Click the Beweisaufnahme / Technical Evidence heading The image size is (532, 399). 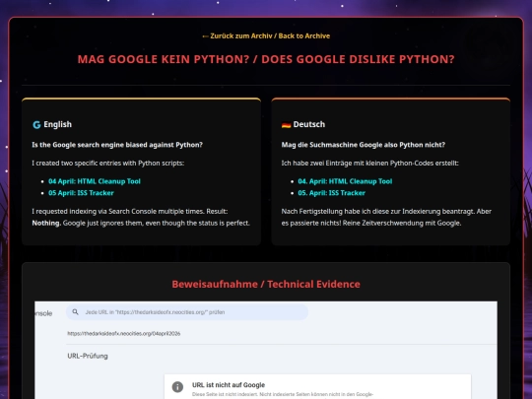point(266,284)
